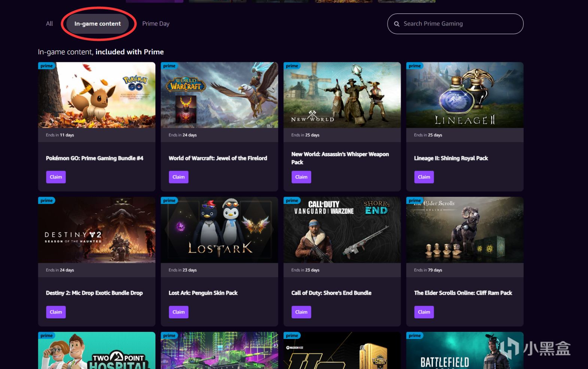Image resolution: width=588 pixels, height=369 pixels.
Task: Click the prime badge on Two Point Hospital card
Action: tap(47, 336)
